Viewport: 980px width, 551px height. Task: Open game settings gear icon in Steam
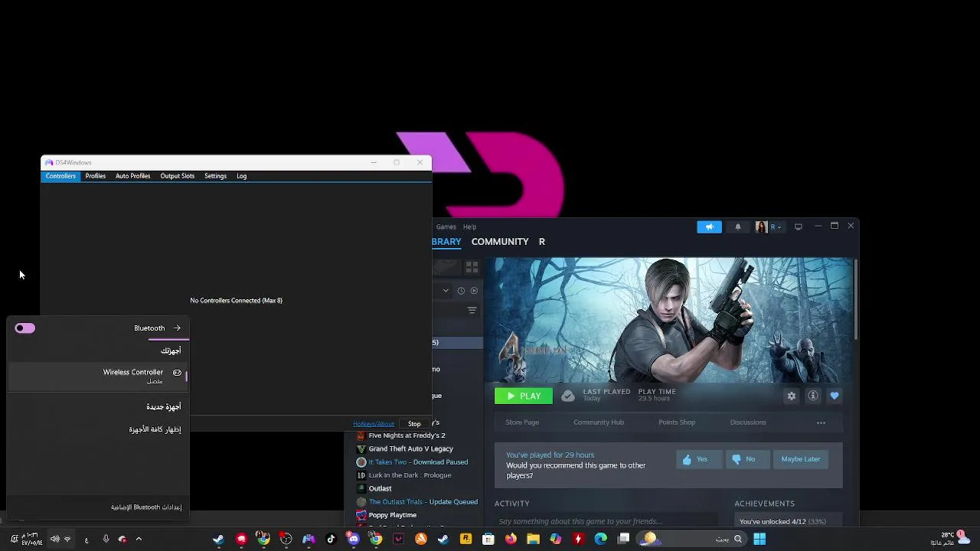[x=792, y=396]
